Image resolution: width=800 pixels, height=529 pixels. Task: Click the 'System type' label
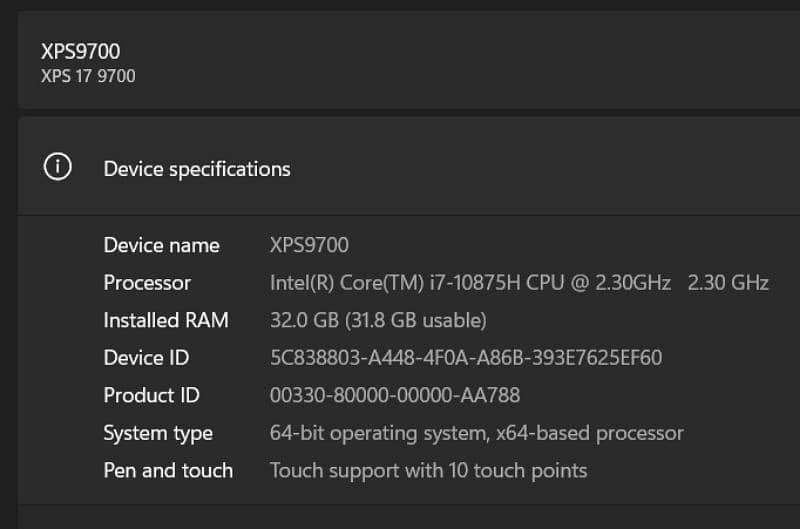click(158, 433)
